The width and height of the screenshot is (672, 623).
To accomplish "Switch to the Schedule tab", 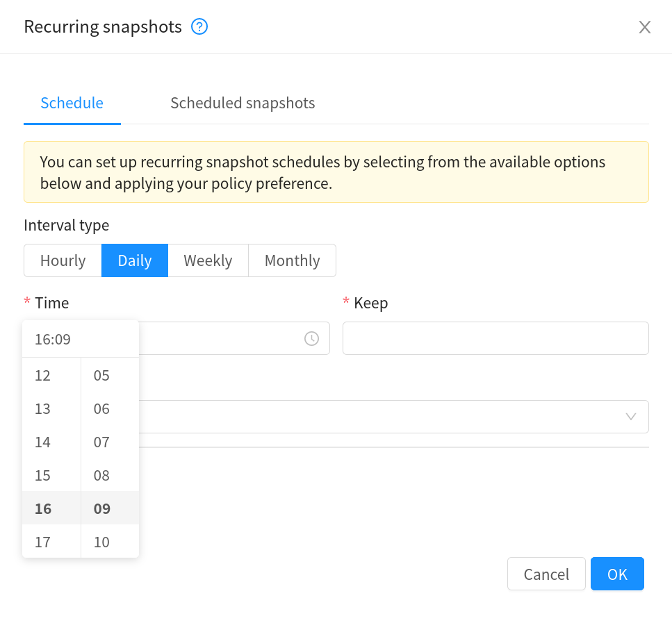I will tap(72, 103).
